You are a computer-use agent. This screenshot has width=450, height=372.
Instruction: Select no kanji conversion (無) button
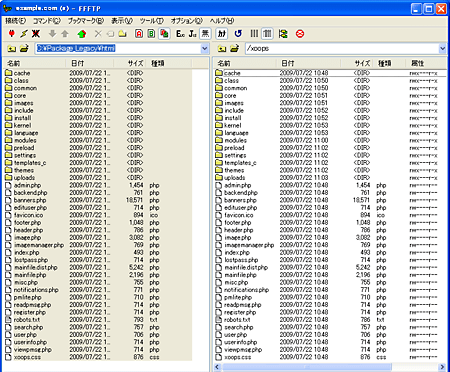point(205,34)
